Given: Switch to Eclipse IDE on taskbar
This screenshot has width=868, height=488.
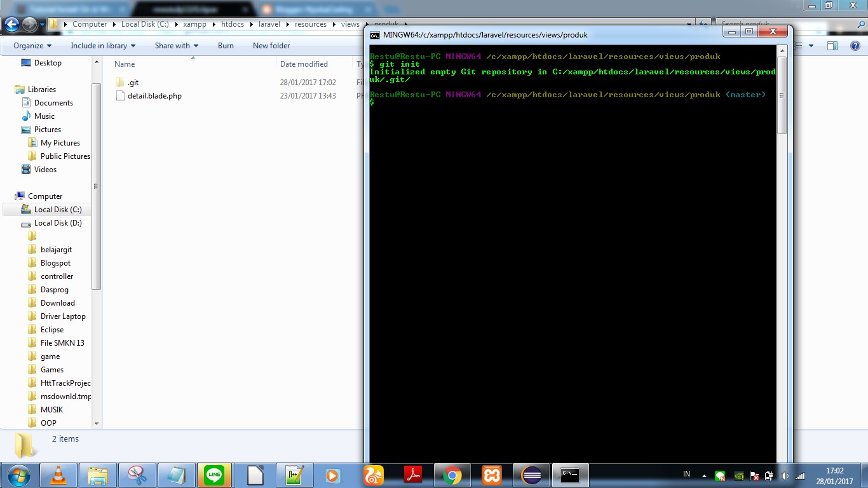Looking at the screenshot, I should click(x=531, y=475).
